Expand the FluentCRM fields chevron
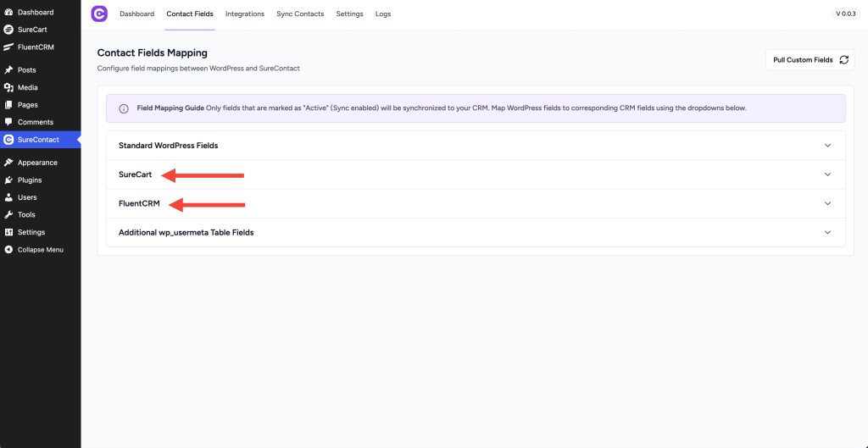Screen dimensions: 868x448 pos(827,203)
